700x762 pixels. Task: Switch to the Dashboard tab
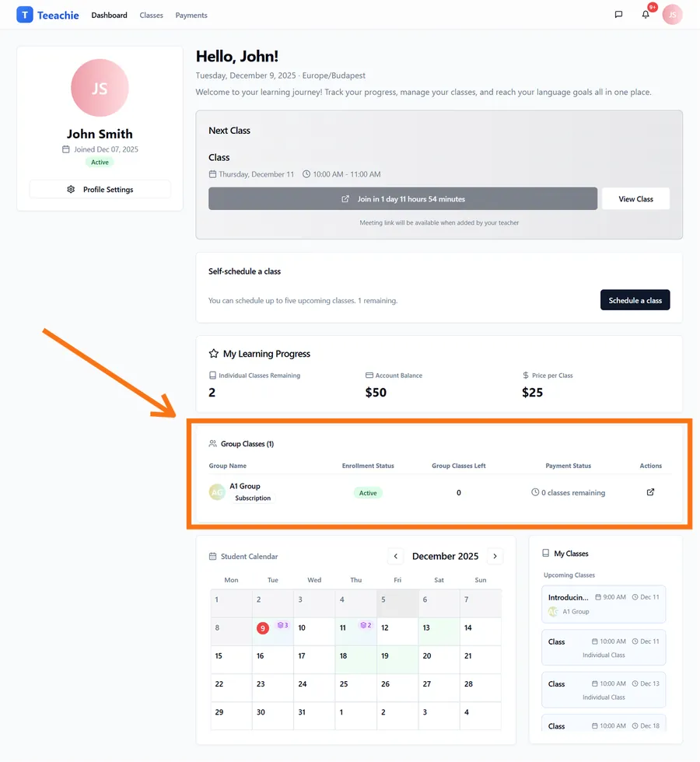pyautogui.click(x=109, y=15)
